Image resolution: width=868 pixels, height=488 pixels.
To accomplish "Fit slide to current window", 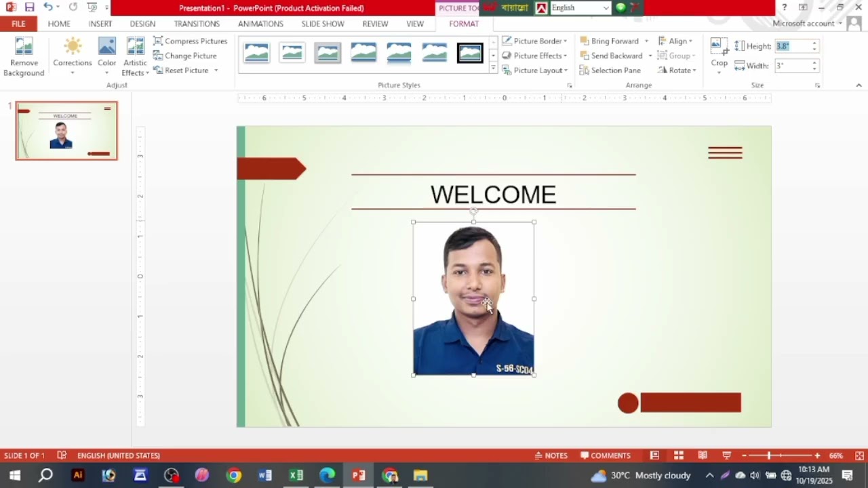I will (859, 455).
